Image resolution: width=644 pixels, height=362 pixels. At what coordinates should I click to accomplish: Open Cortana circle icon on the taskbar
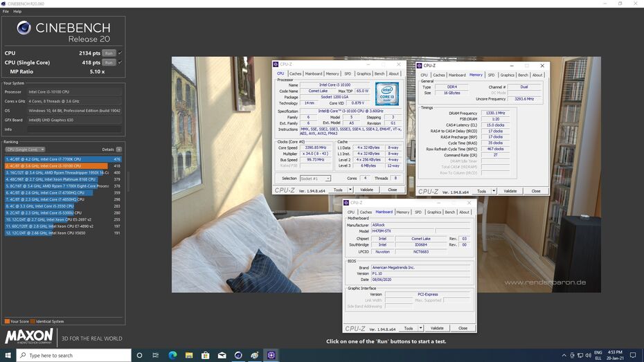[x=139, y=356]
